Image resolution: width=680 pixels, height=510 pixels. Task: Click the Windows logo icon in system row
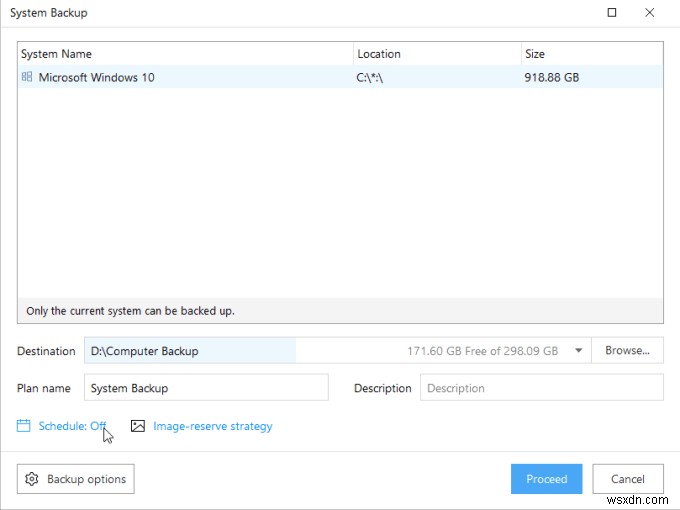point(27,77)
